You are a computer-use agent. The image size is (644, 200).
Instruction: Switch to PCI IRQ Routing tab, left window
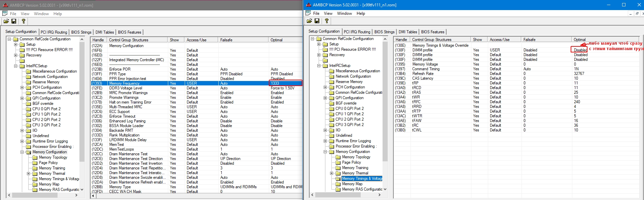[54, 32]
